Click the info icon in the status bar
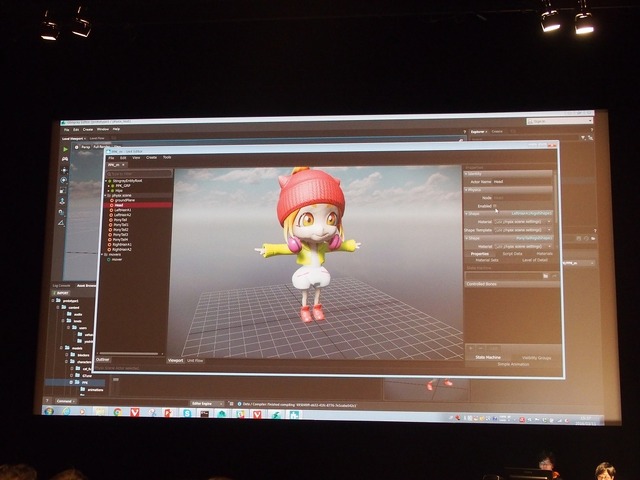The height and width of the screenshot is (480, 640). pos(240,404)
